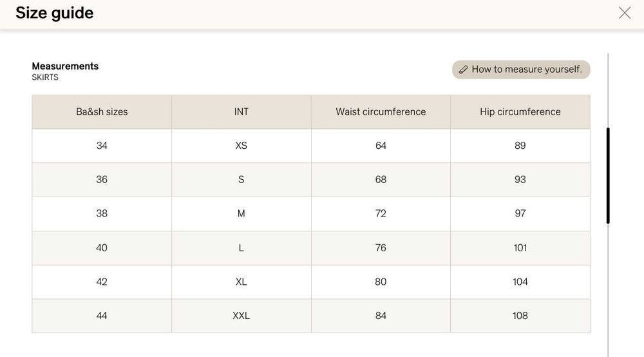The height and width of the screenshot is (357, 644).
Task: Click the SKIRTS category label
Action: click(x=45, y=77)
